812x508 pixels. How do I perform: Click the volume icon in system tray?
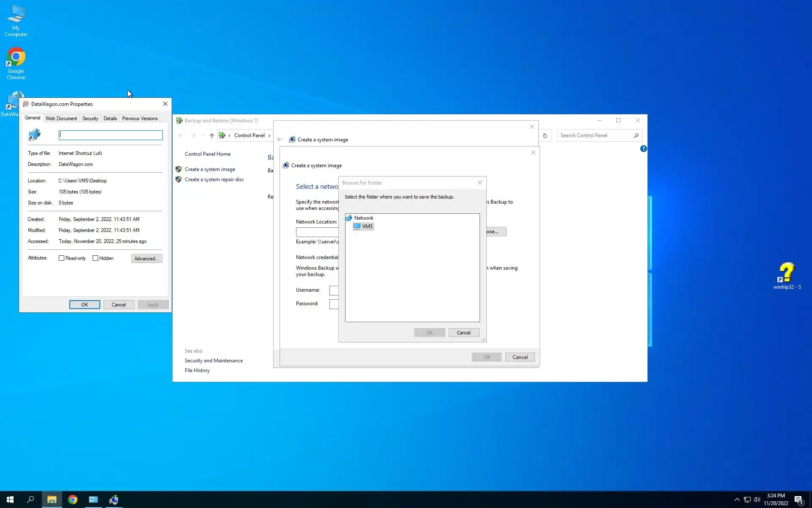[x=757, y=500]
